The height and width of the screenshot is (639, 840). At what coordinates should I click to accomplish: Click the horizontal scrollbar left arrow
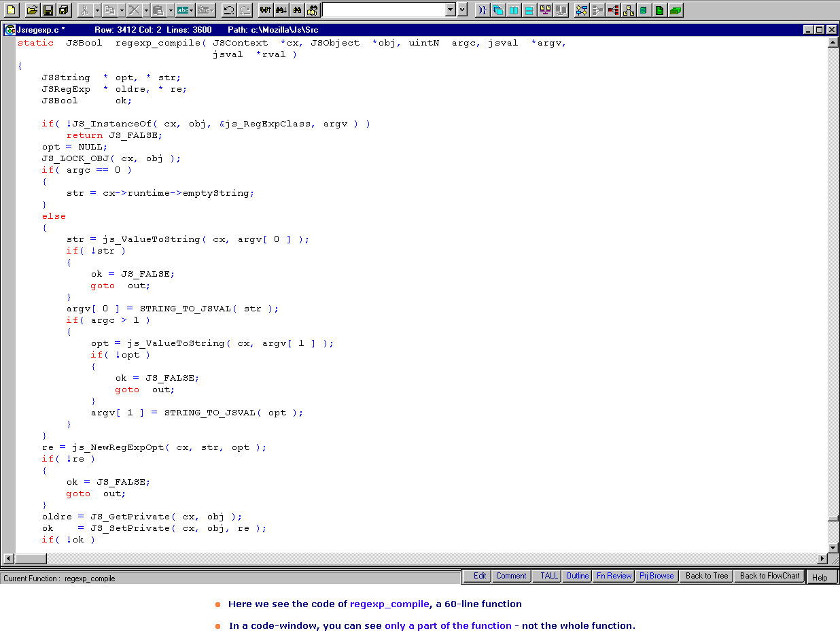[x=9, y=559]
